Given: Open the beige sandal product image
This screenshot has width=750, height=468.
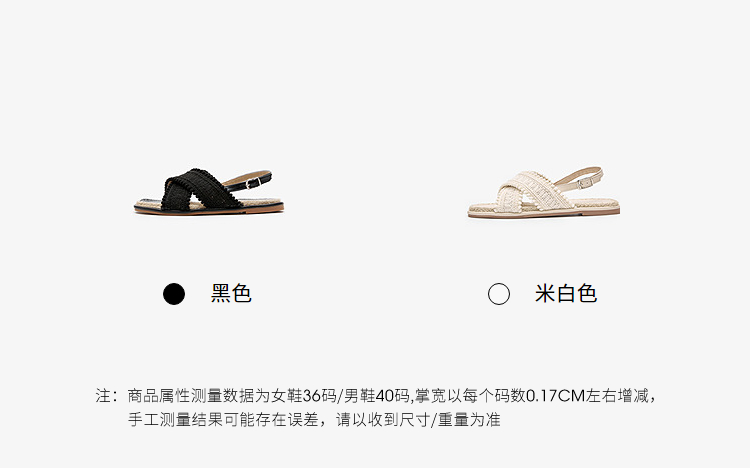Looking at the screenshot, I should pos(544,192).
